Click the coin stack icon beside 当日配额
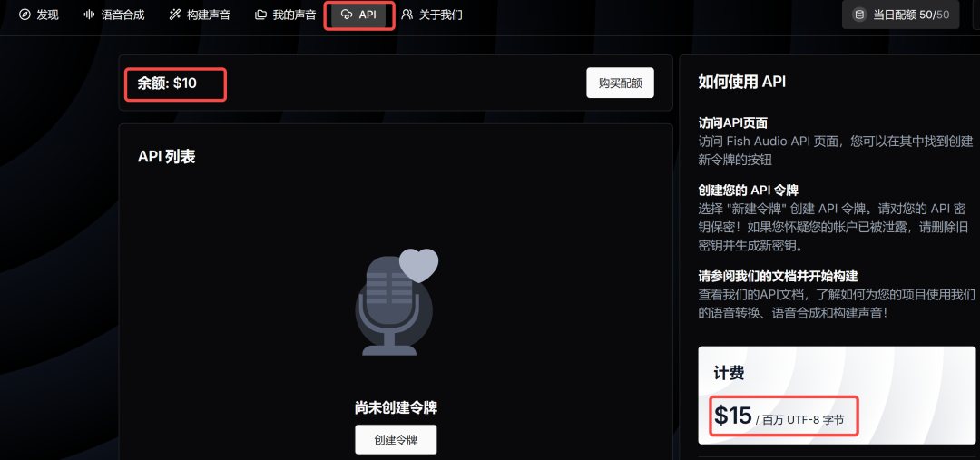 pyautogui.click(x=859, y=15)
